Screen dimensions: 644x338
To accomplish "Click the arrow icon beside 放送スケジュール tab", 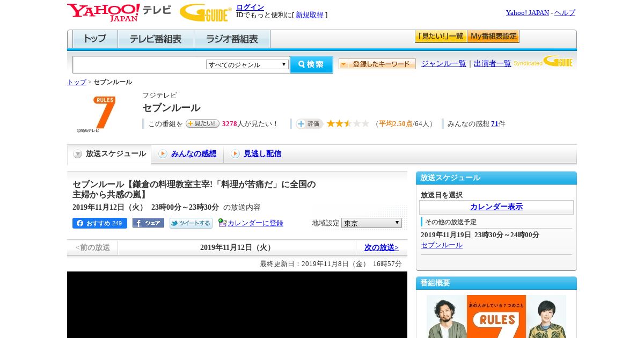I will click(78, 154).
